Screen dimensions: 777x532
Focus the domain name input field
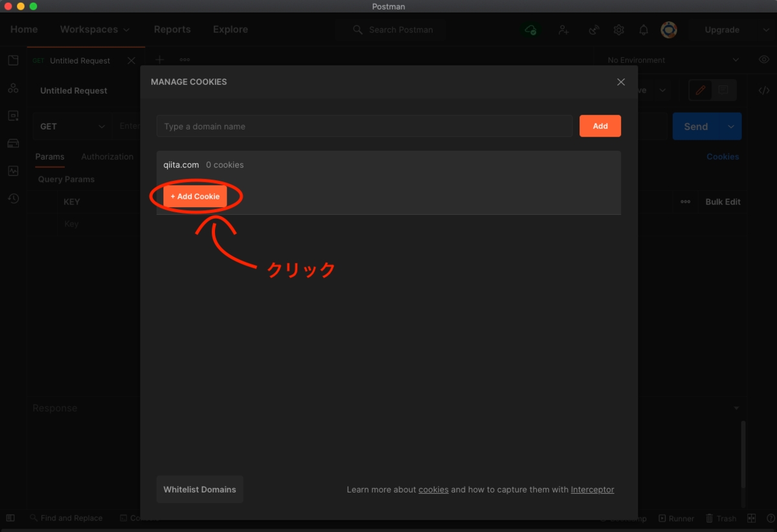(x=365, y=126)
